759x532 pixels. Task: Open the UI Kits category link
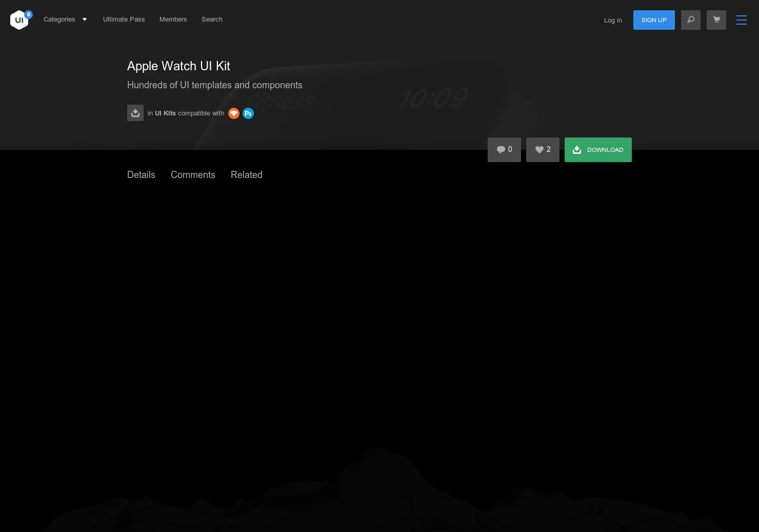click(165, 113)
